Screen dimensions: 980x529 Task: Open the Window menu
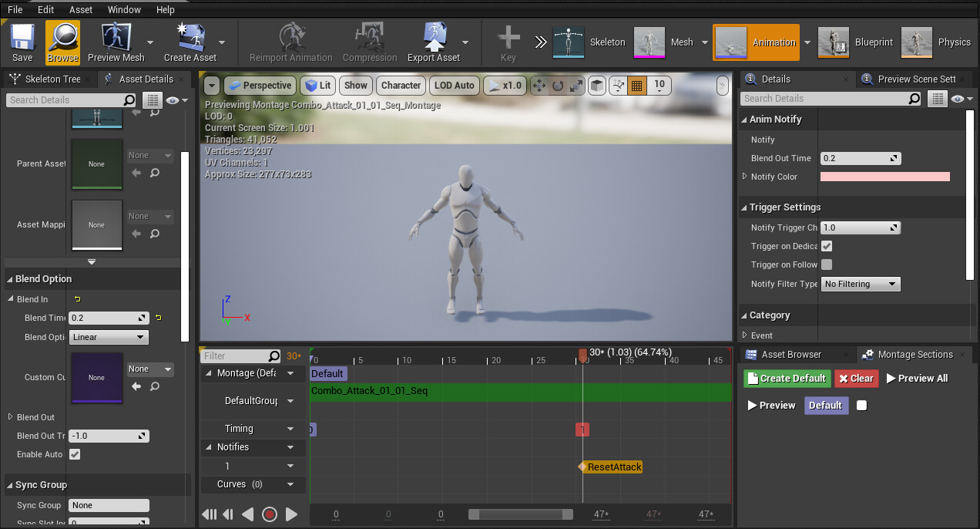tap(124, 9)
